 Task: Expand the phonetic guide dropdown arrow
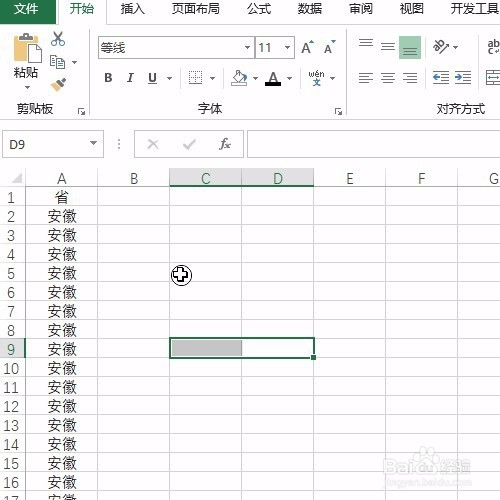[332, 78]
